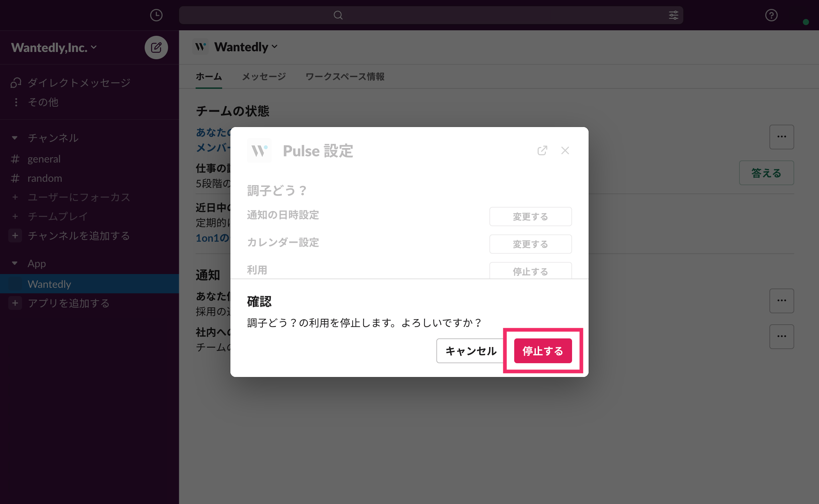Click the 答える button
The height and width of the screenshot is (504, 819).
click(x=766, y=173)
